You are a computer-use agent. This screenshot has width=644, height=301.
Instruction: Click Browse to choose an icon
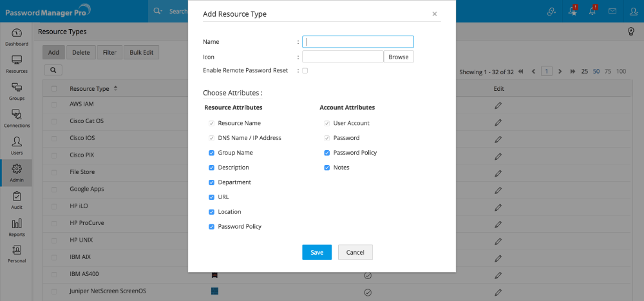click(x=399, y=57)
